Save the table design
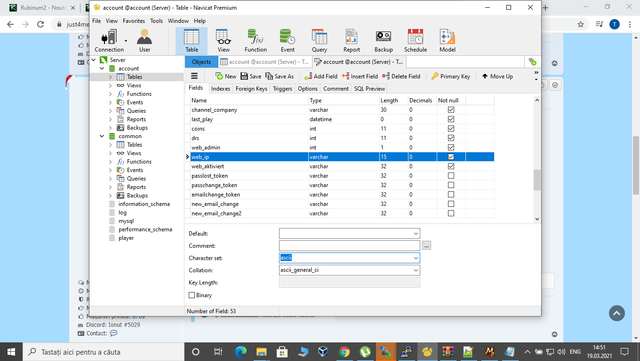 tap(251, 76)
